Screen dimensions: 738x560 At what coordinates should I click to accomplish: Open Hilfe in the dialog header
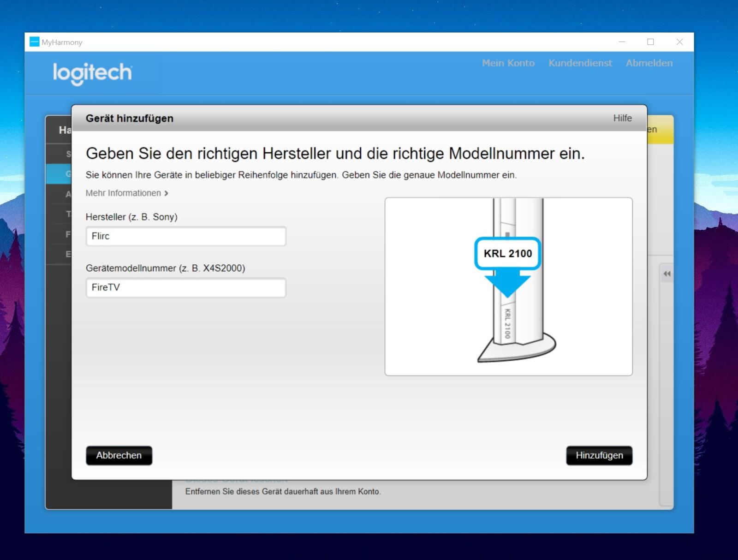[622, 118]
